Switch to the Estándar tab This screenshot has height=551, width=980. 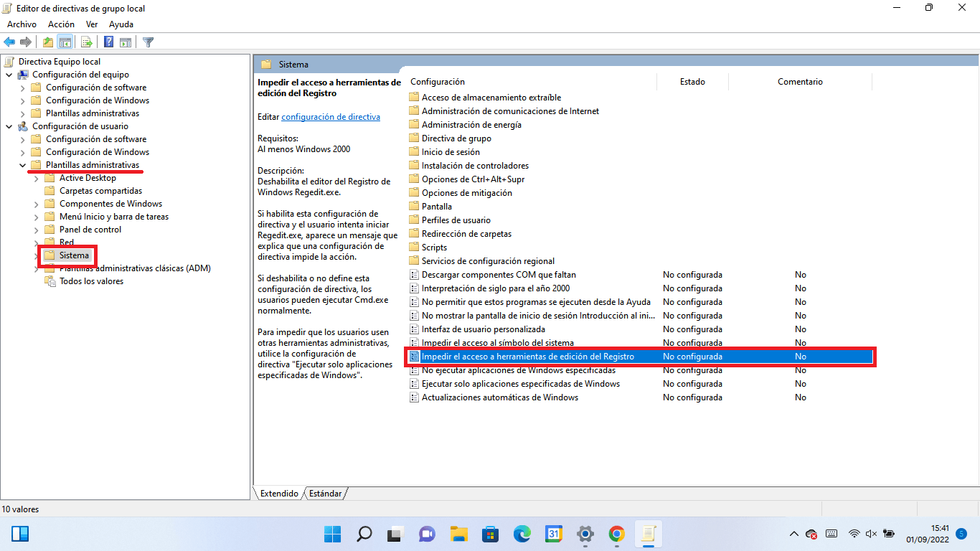[325, 494]
